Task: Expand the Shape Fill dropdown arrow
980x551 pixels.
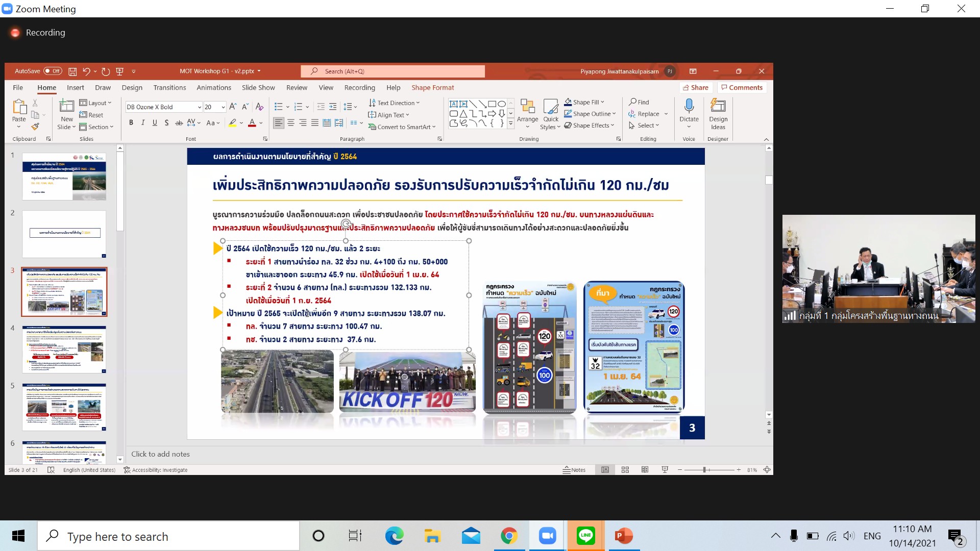Action: click(x=602, y=102)
